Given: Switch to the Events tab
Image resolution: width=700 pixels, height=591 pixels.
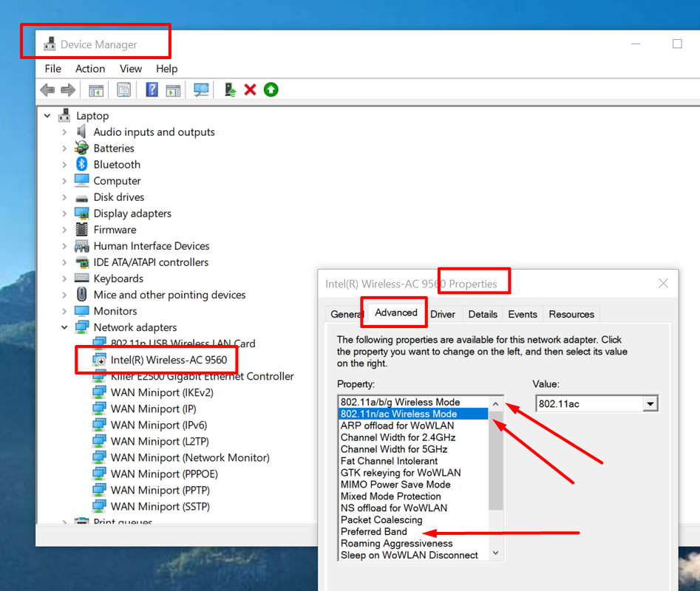Looking at the screenshot, I should click(x=523, y=314).
